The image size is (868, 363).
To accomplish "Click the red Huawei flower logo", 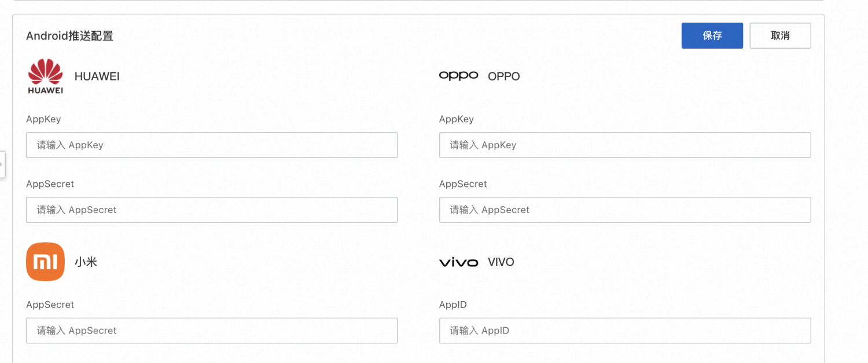I will tap(46, 76).
